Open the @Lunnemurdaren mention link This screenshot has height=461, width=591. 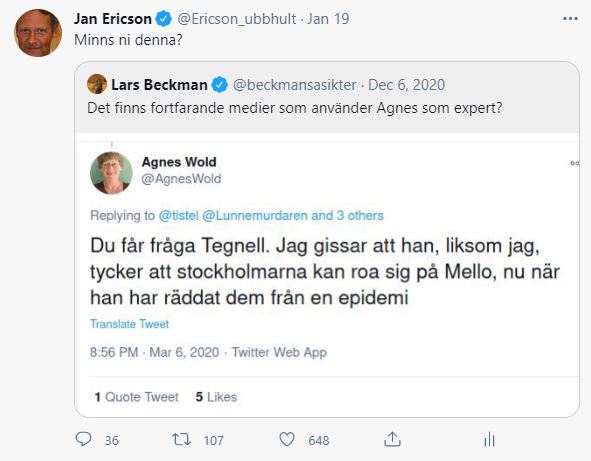(x=255, y=216)
